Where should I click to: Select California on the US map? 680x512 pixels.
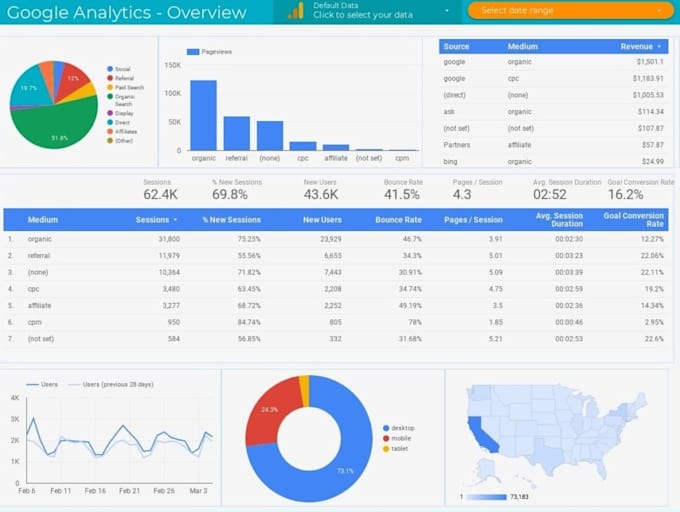point(481,434)
